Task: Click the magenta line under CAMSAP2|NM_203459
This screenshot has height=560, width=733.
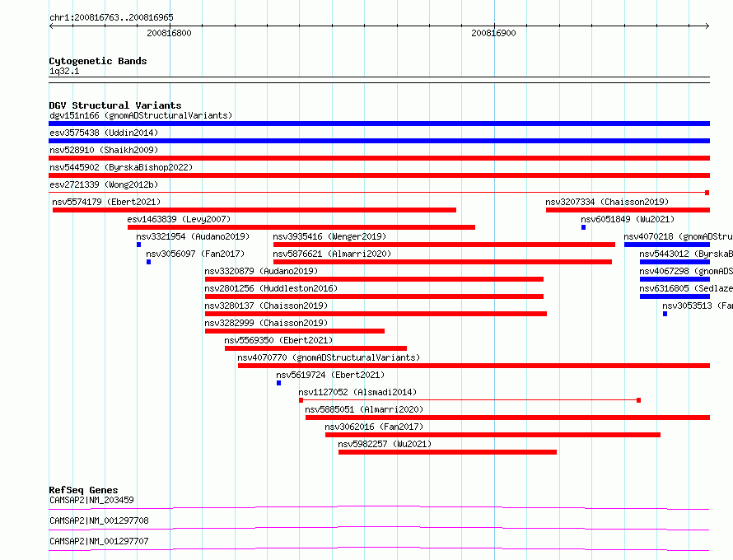Action: 379,507
